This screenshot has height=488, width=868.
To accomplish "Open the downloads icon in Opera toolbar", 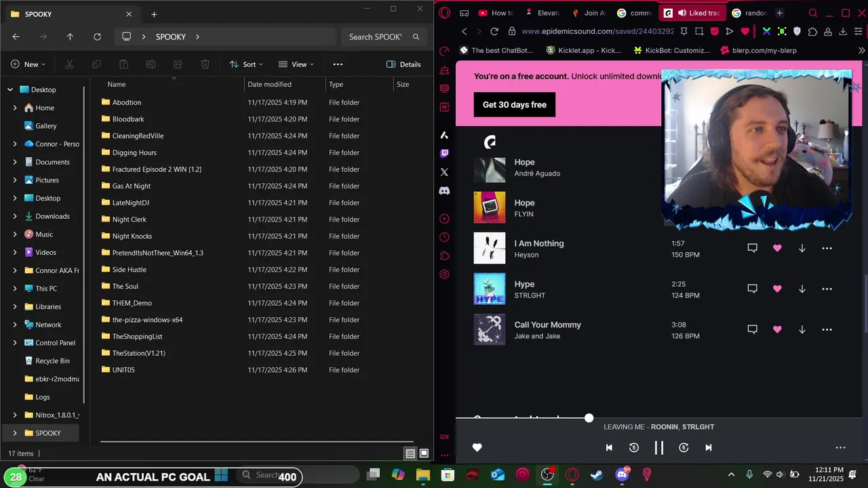I will click(x=843, y=31).
